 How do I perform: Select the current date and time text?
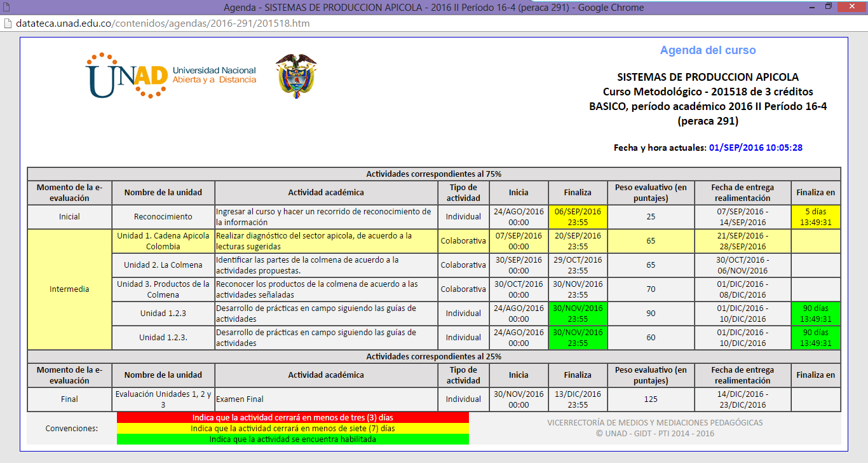pos(756,148)
